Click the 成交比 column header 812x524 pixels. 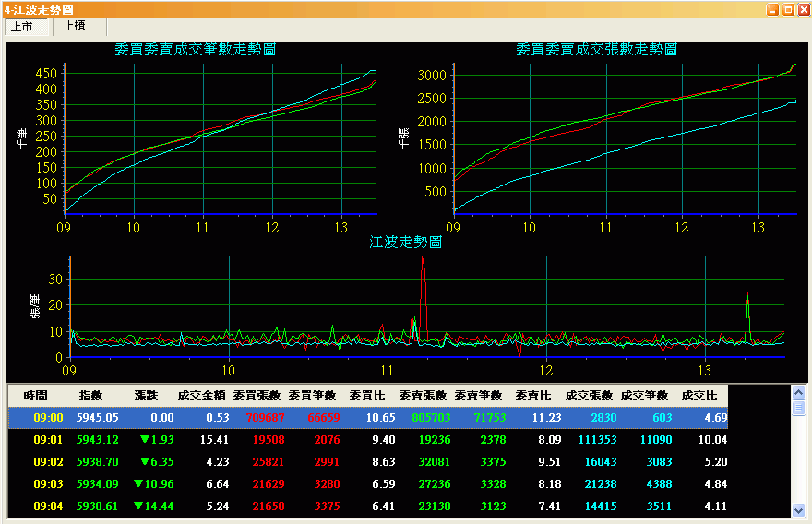pyautogui.click(x=699, y=396)
